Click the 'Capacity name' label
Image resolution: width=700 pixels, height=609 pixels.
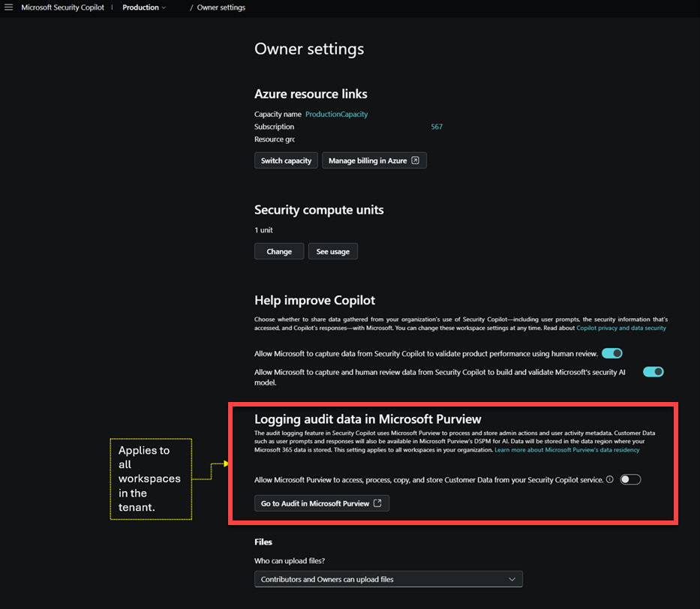[278, 114]
